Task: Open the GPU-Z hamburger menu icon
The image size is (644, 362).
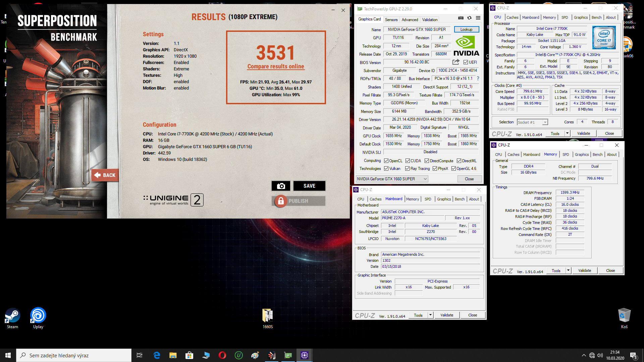Action: [478, 18]
